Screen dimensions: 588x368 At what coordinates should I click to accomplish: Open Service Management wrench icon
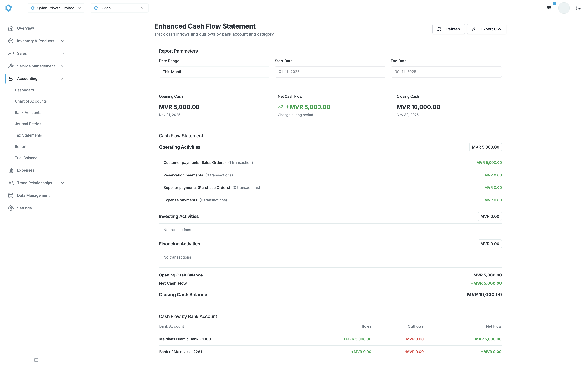11,66
